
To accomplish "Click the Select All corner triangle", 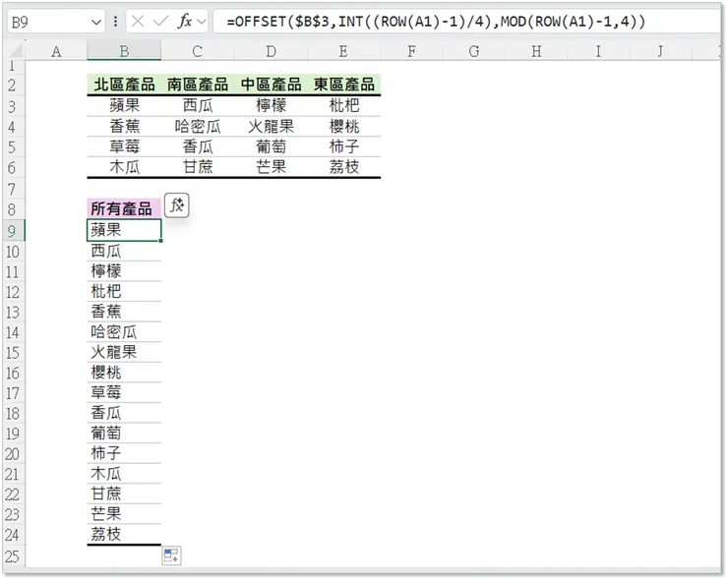I will (16, 50).
